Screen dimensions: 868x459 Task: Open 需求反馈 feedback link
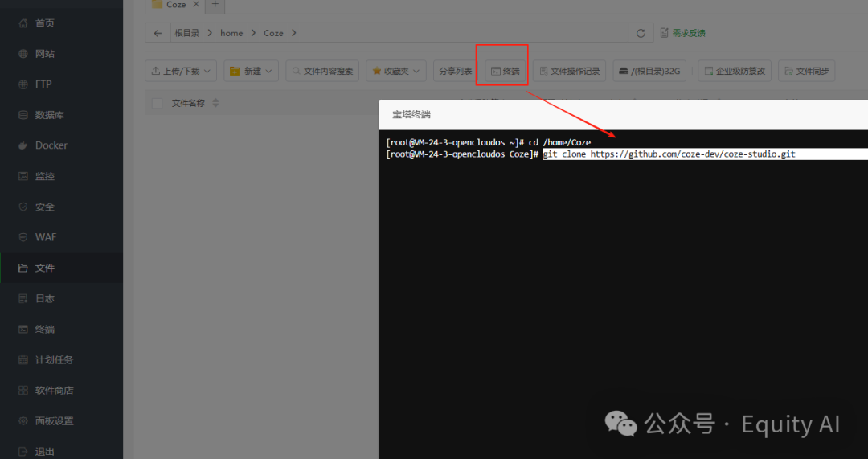coord(683,33)
